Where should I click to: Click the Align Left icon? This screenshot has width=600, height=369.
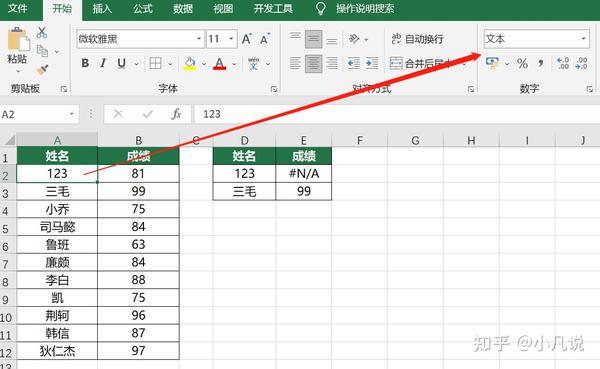click(x=295, y=64)
